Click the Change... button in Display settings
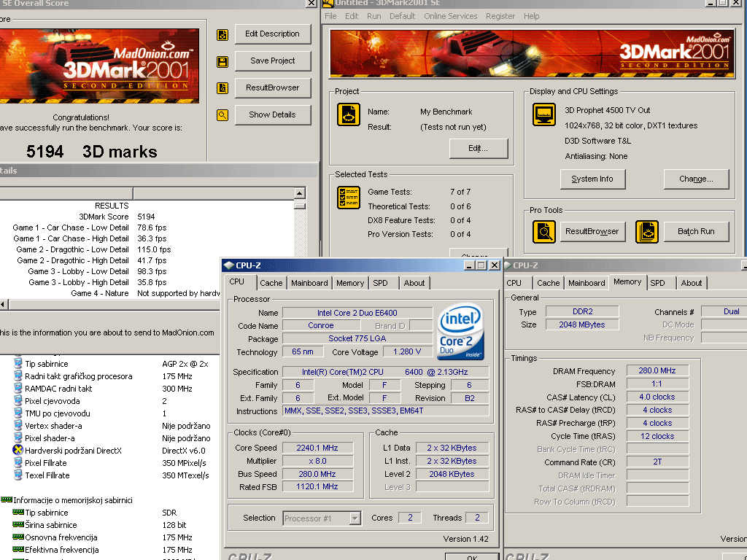Screen dimensions: 747x560 (696, 179)
